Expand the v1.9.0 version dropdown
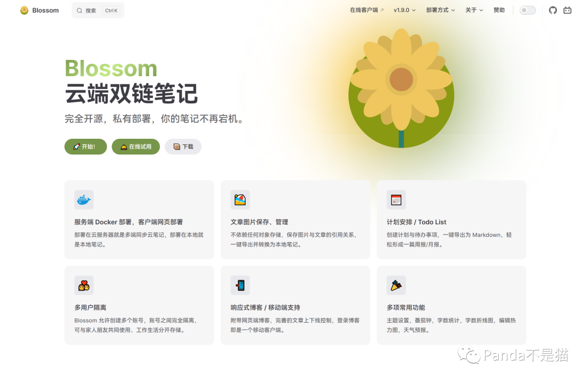Screen dimensions: 588x381 pyautogui.click(x=405, y=10)
